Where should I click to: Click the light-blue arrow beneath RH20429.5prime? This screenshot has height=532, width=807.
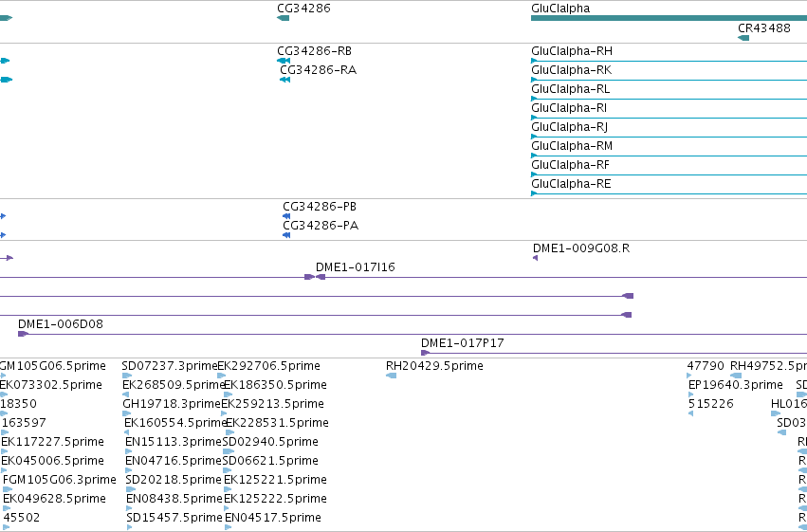pos(391,376)
